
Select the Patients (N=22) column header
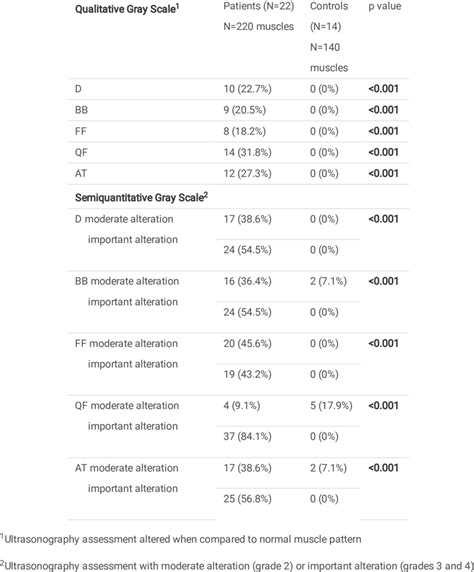click(258, 6)
